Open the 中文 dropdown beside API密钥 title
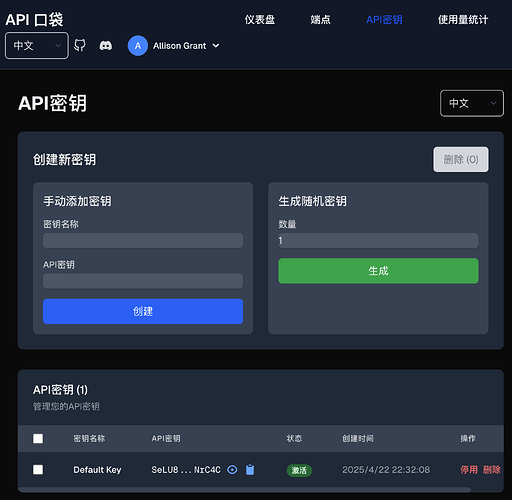This screenshot has width=512, height=500. pyautogui.click(x=472, y=103)
